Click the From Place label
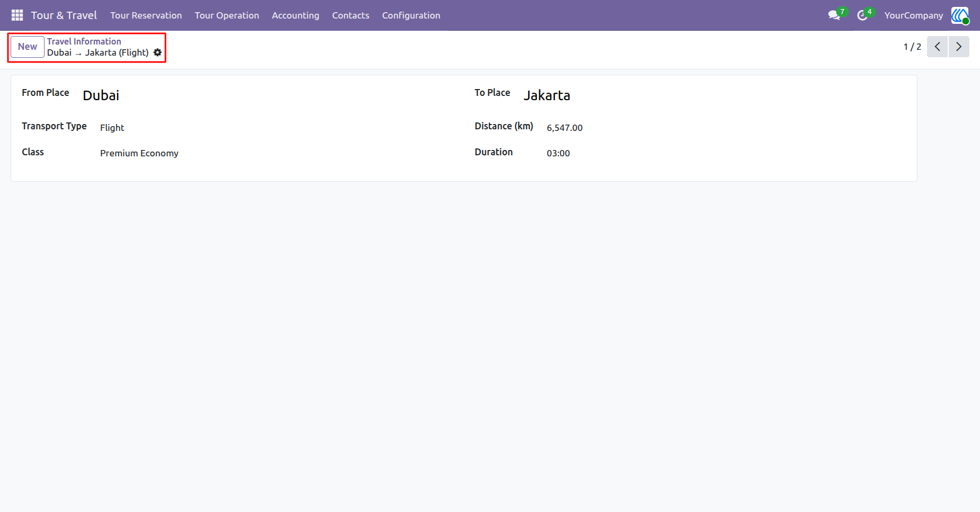Image resolution: width=980 pixels, height=512 pixels. point(46,93)
